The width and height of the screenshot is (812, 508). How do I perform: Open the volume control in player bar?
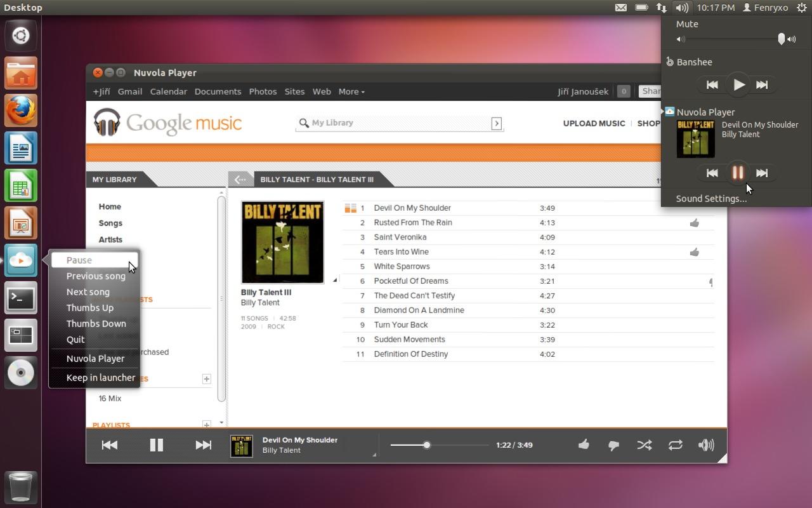point(705,445)
